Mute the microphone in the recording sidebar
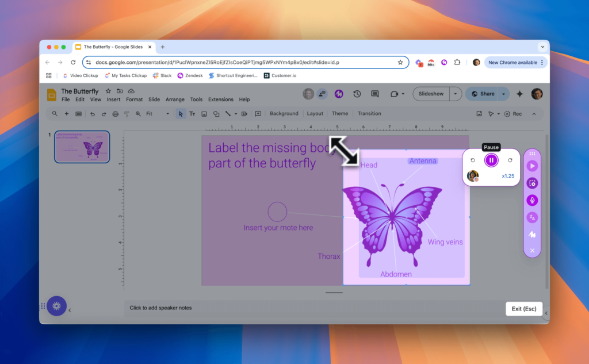 click(x=532, y=200)
